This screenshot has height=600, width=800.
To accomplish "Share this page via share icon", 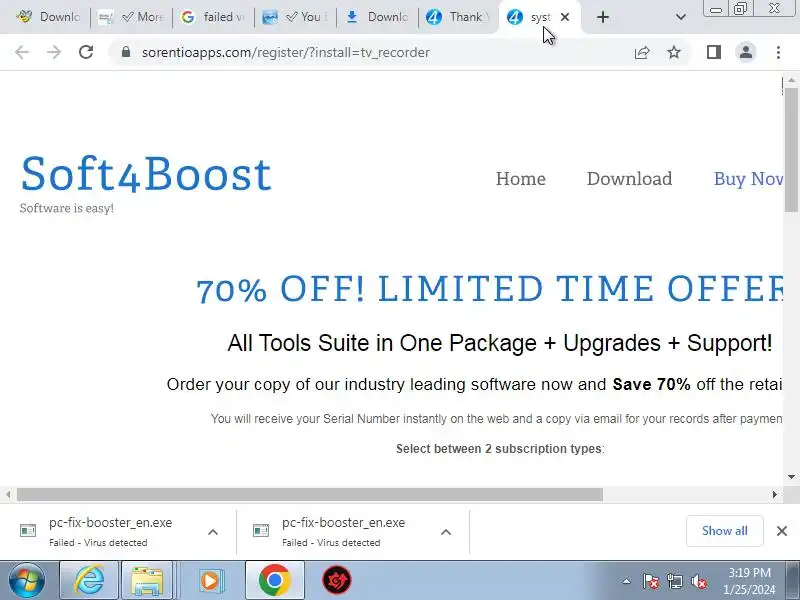I will [x=642, y=52].
